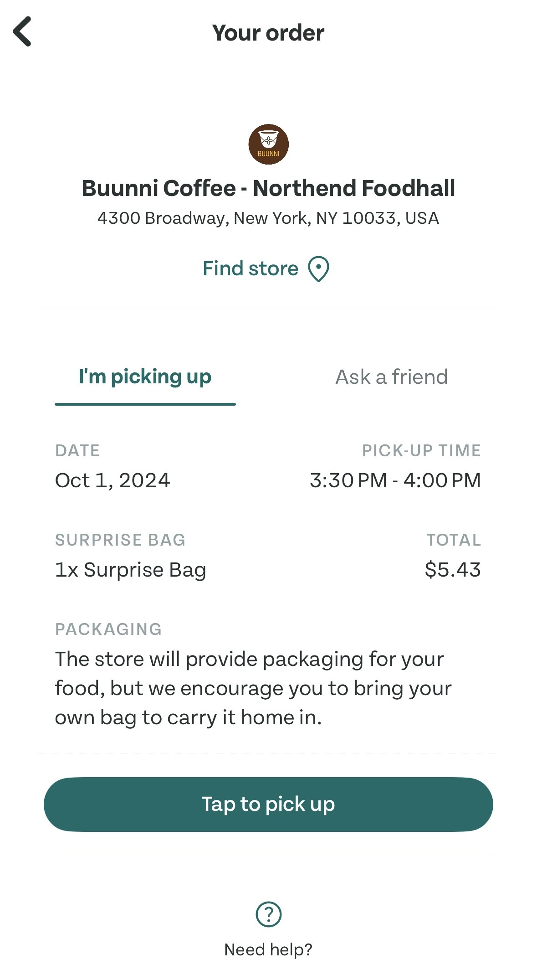
Task: Click the Buunni Coffee - Northend Foodhall name
Action: (x=268, y=188)
